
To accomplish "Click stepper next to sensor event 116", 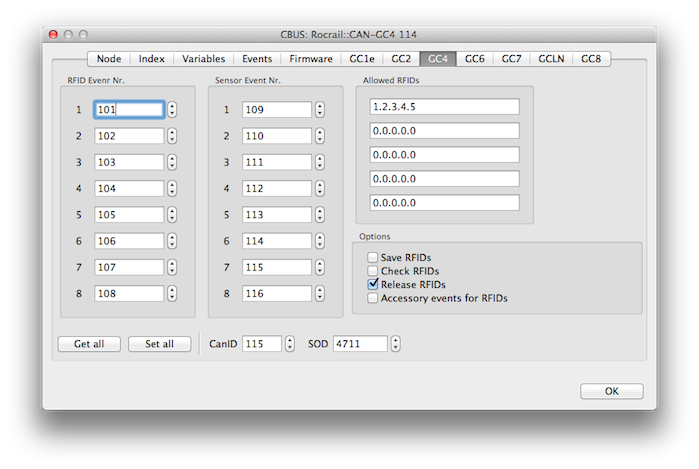I will click(x=319, y=294).
